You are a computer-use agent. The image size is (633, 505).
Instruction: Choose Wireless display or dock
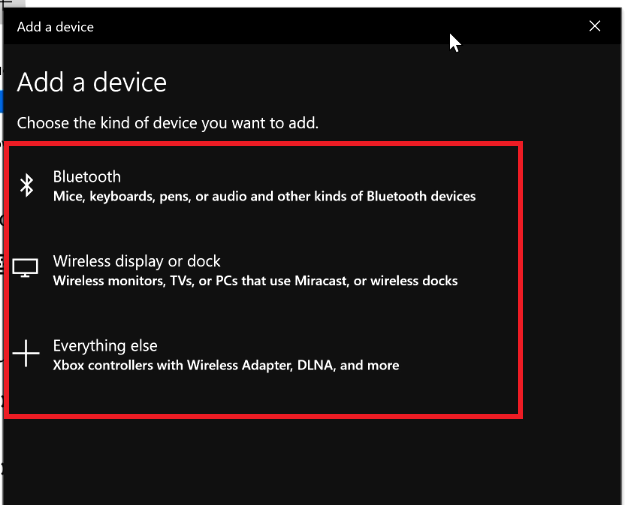263,270
